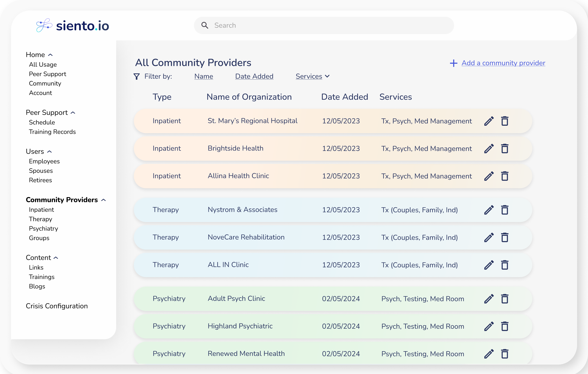Navigate to Crisis Configuration menu item

[57, 306]
